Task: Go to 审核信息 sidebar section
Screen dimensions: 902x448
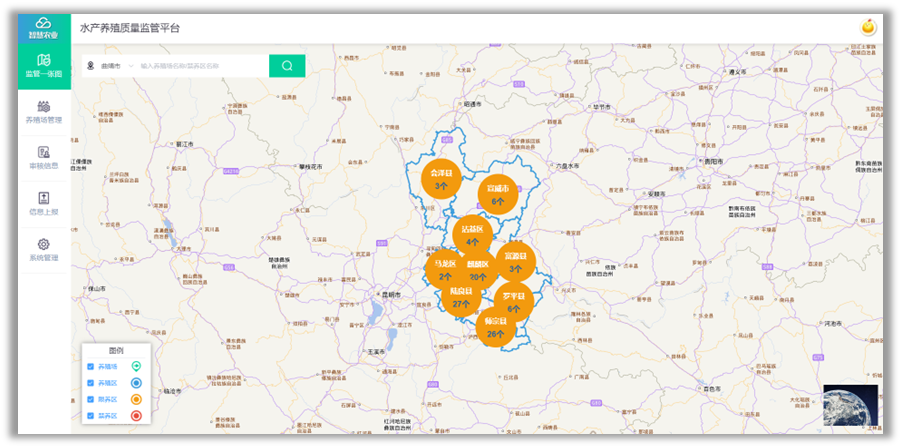Action: coord(44,158)
